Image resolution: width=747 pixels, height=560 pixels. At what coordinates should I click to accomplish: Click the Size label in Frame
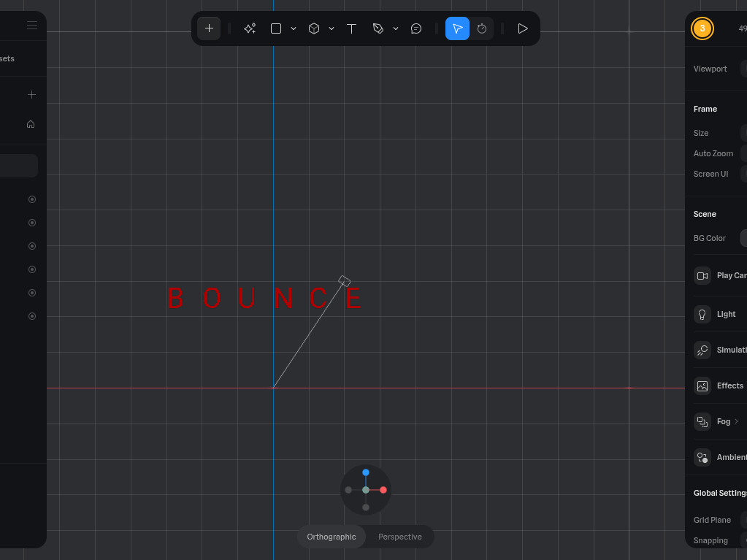click(x=701, y=134)
